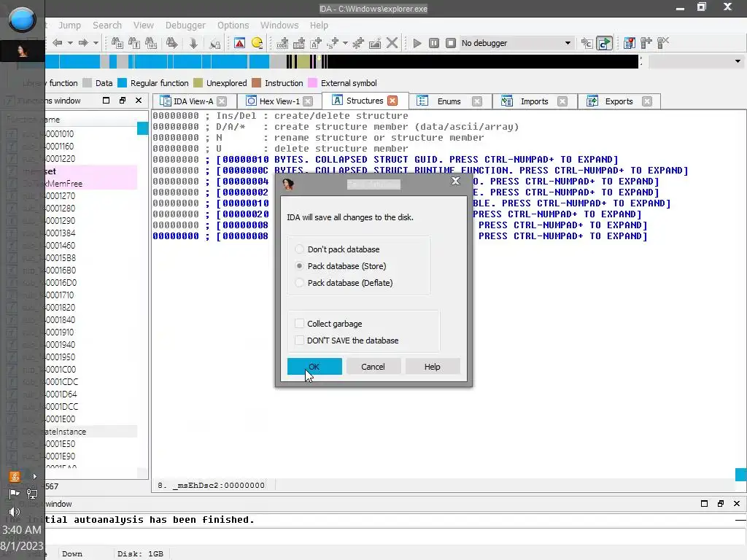This screenshot has height=560, width=747.
Task: Switch to the Hex View-1 tab
Action: pos(279,101)
